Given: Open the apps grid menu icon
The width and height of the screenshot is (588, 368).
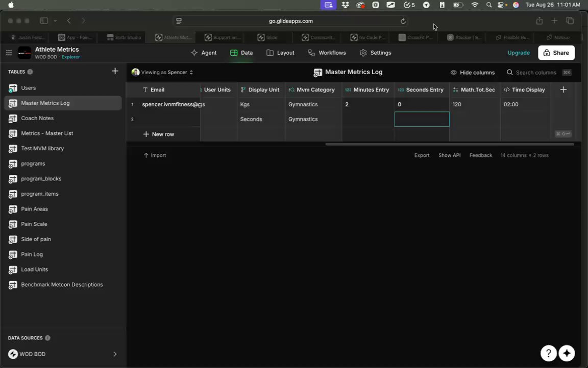Looking at the screenshot, I should [9, 53].
